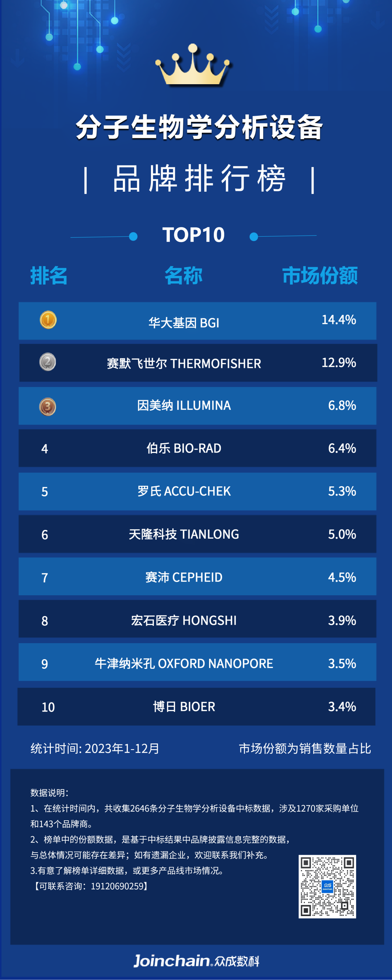Click the 博日 BIOER brand name
This screenshot has height=980, width=392.
(184, 706)
